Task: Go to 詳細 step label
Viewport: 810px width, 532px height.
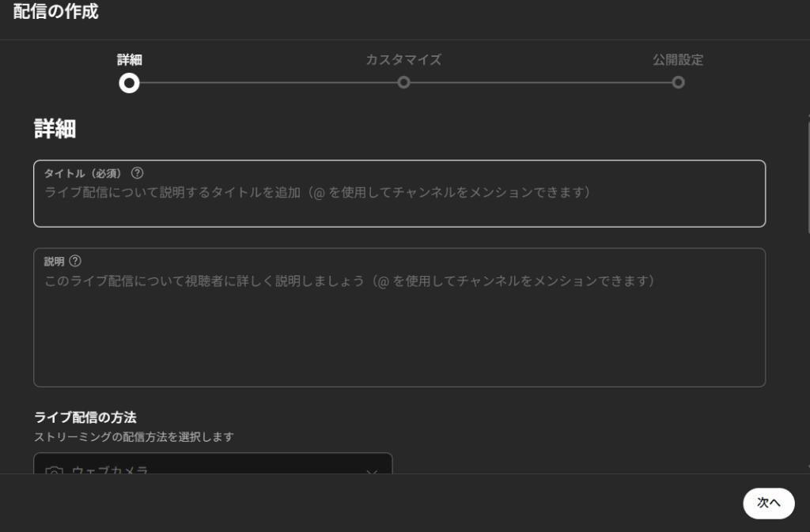Action: pos(129,60)
